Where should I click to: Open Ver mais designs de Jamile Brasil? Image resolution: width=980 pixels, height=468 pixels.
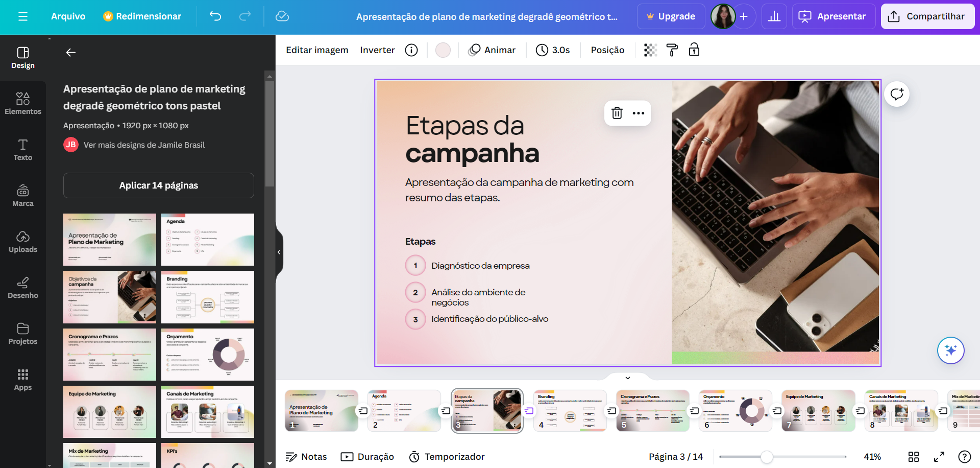click(x=144, y=145)
